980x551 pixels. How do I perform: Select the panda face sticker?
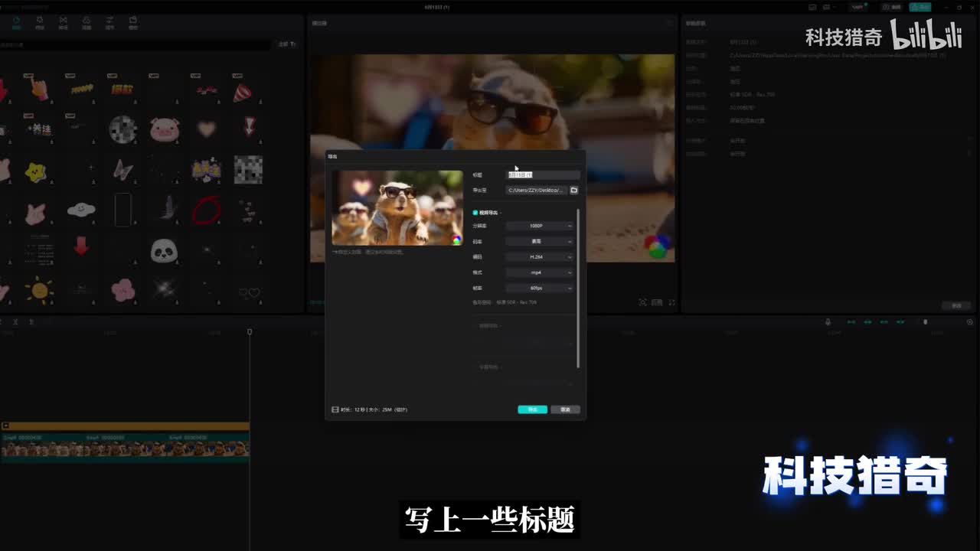(x=164, y=250)
